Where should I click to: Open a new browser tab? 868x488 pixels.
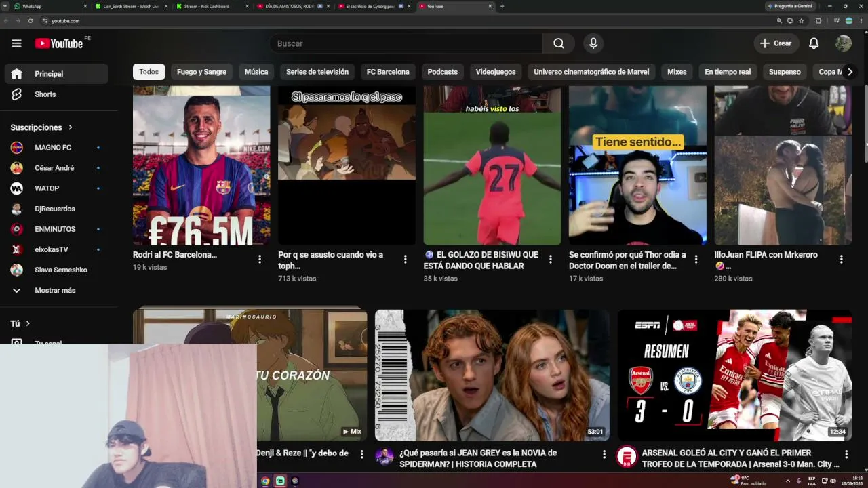point(502,6)
